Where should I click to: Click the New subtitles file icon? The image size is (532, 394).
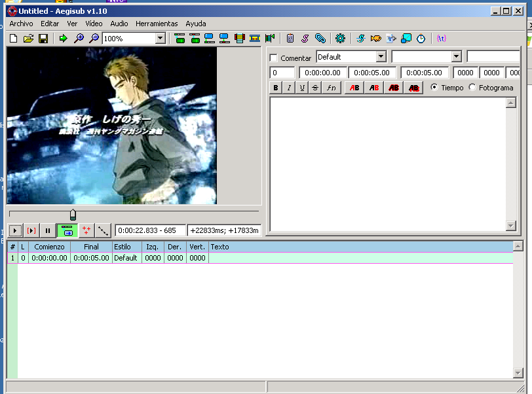point(14,39)
